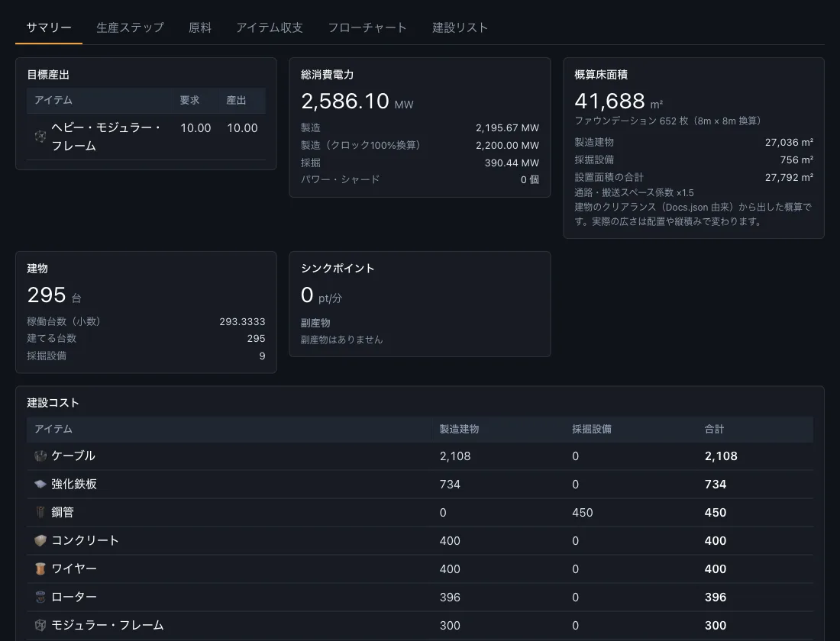Open the フローチャート tab
840x641 pixels.
367,27
